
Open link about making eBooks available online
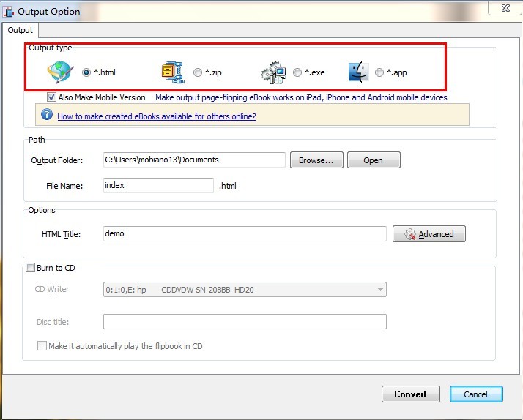click(157, 116)
